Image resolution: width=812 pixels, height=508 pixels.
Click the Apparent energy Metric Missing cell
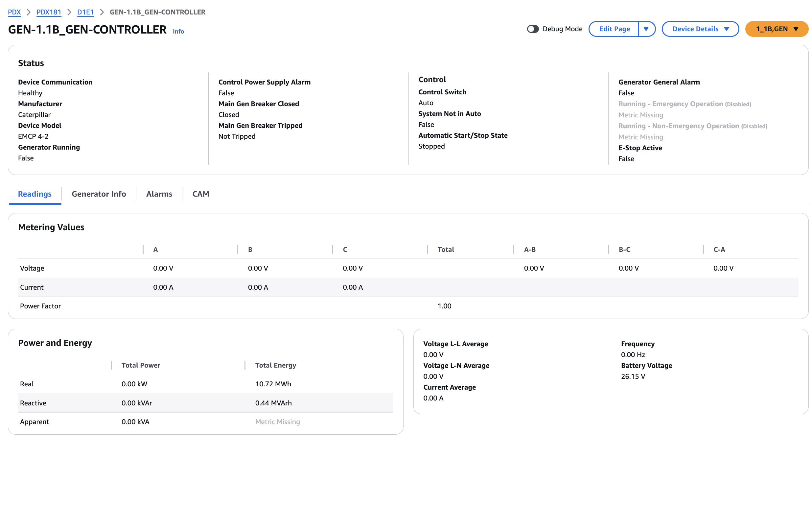[277, 422]
